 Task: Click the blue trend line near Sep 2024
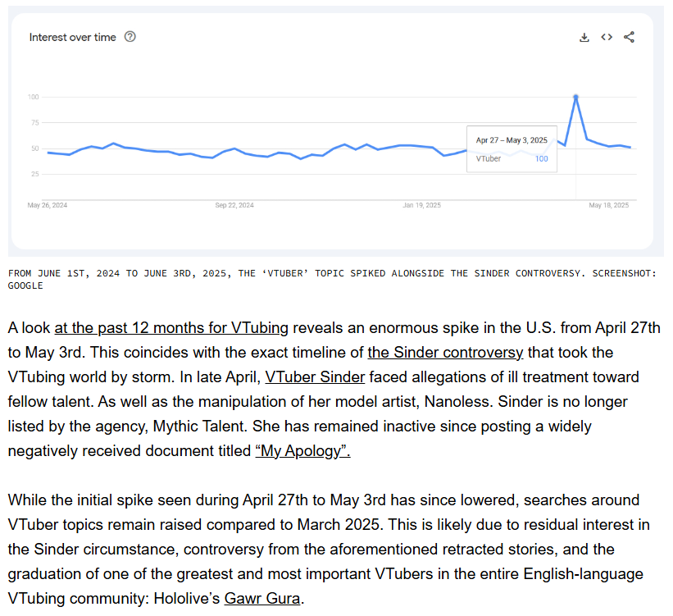pos(234,148)
